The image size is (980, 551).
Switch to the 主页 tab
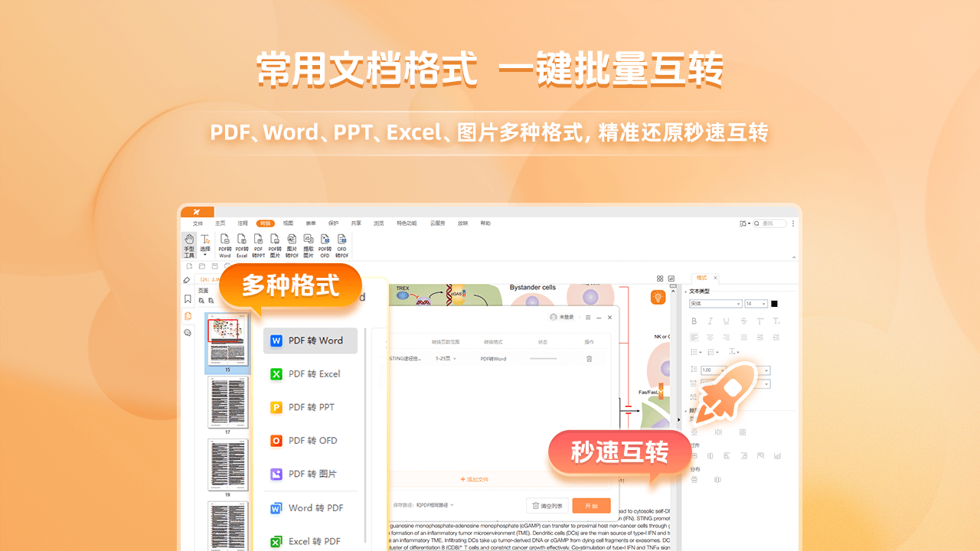click(220, 223)
